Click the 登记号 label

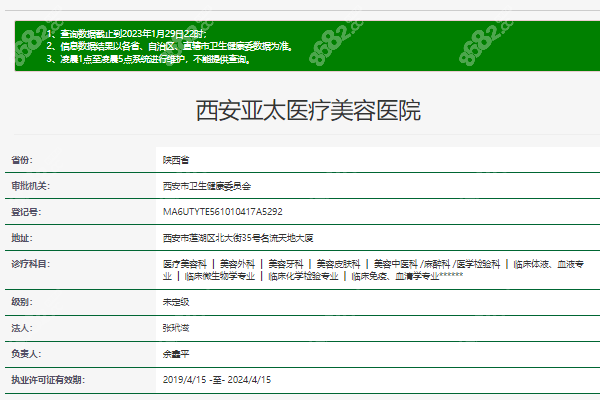click(x=26, y=212)
